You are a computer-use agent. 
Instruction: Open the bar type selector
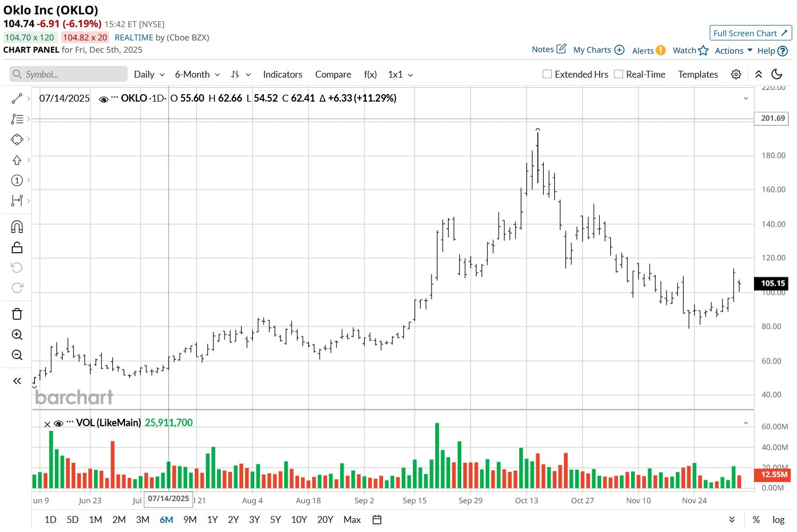240,74
